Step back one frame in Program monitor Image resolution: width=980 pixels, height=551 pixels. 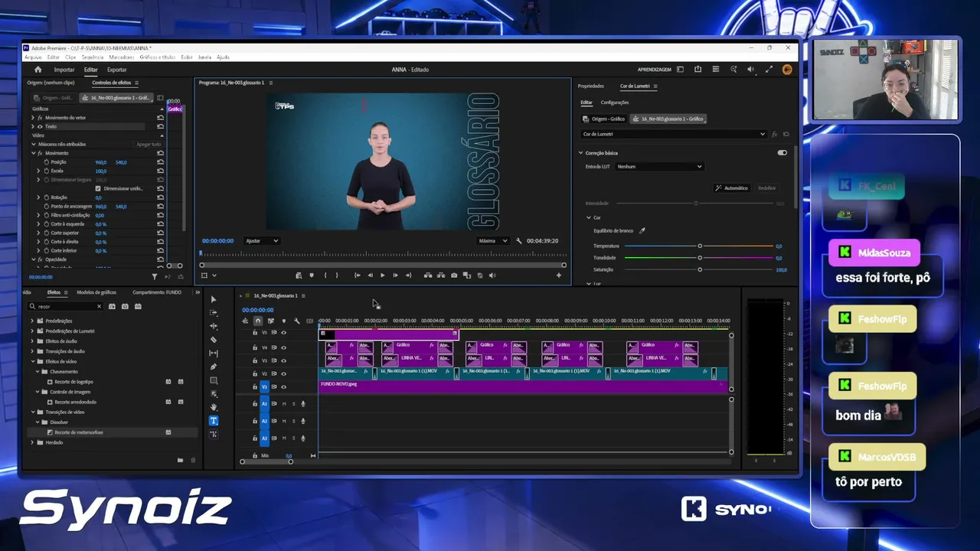[x=371, y=275]
